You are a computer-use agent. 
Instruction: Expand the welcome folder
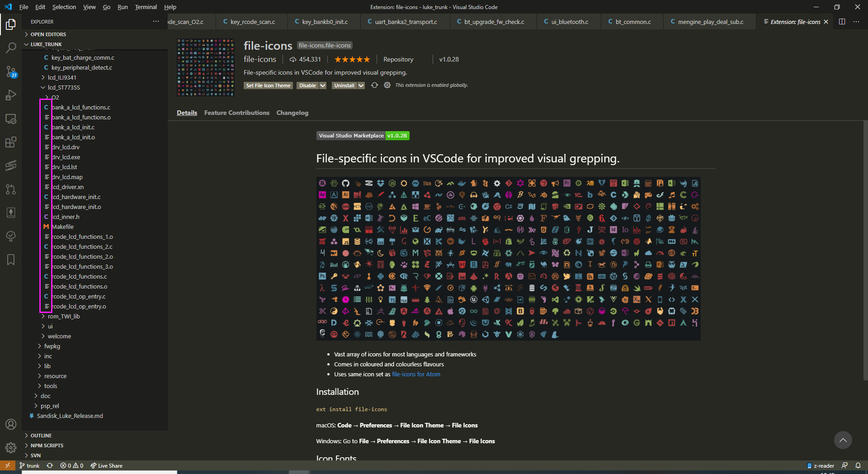click(x=59, y=336)
